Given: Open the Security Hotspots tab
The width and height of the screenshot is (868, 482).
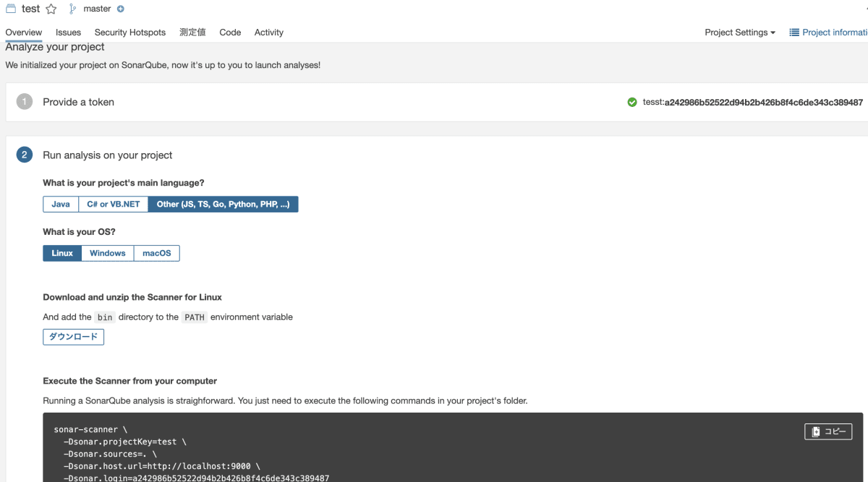Looking at the screenshot, I should click(130, 33).
